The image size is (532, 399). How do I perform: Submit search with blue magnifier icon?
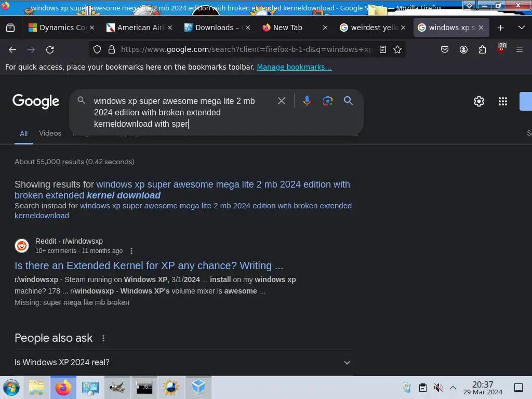coord(348,100)
